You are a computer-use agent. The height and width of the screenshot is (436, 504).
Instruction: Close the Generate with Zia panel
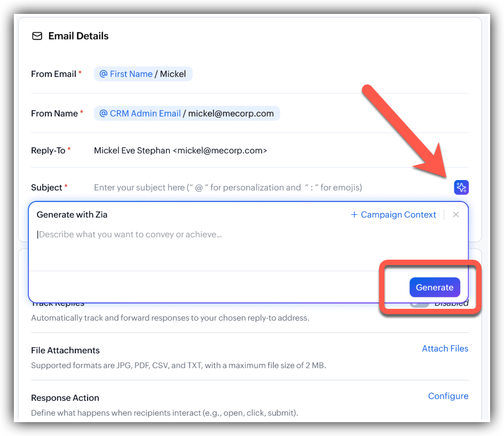[x=456, y=215]
